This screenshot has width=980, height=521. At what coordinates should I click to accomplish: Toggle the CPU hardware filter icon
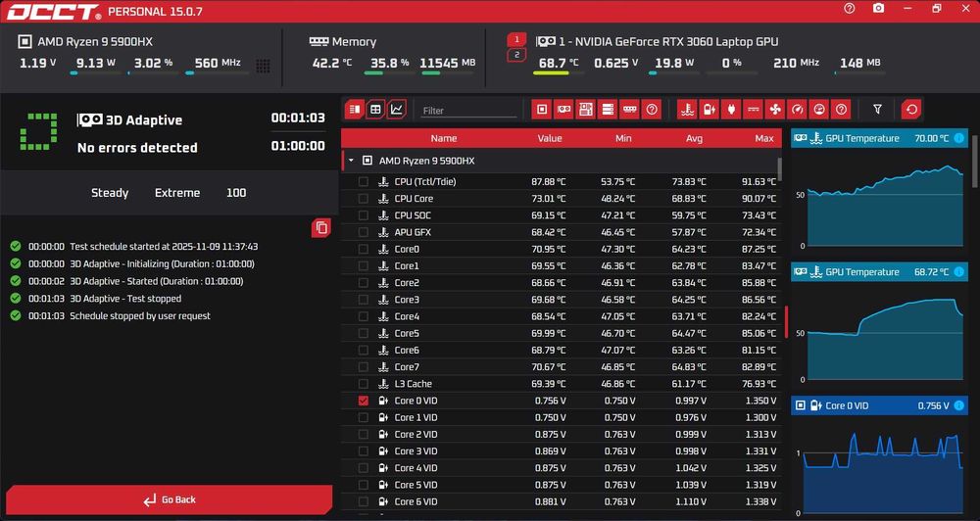tap(542, 110)
